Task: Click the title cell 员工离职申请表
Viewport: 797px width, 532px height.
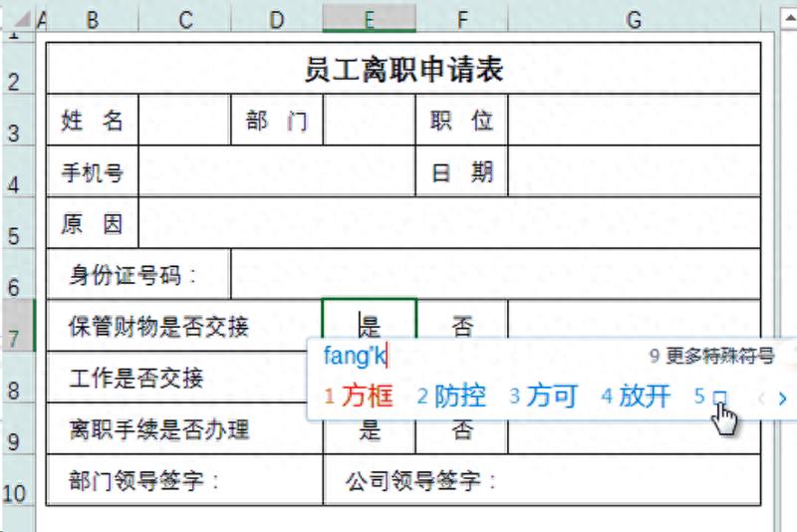Action: point(403,69)
